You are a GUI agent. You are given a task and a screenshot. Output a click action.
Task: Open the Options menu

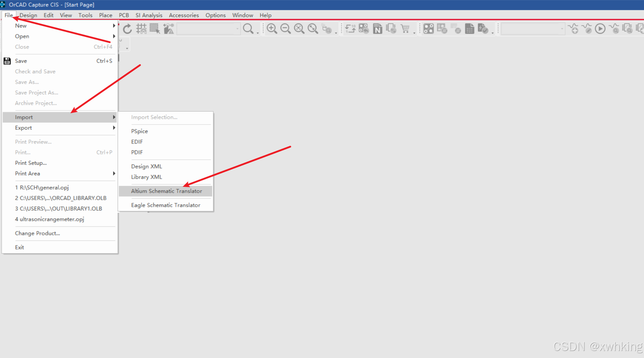click(216, 15)
